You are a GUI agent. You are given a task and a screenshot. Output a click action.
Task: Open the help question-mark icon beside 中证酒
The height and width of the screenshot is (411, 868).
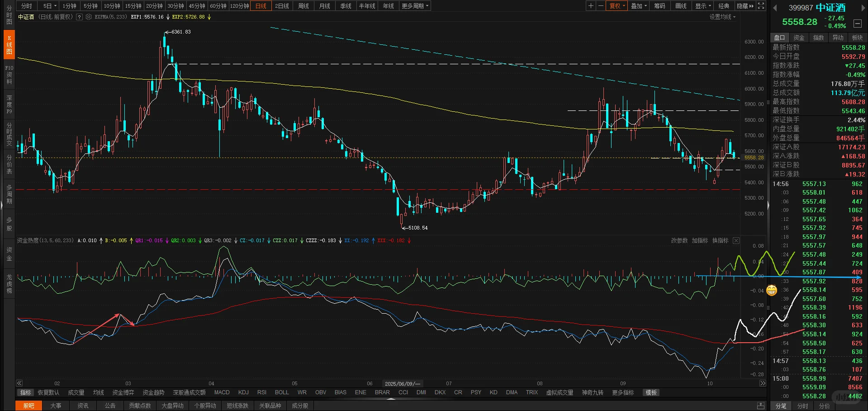click(x=80, y=17)
